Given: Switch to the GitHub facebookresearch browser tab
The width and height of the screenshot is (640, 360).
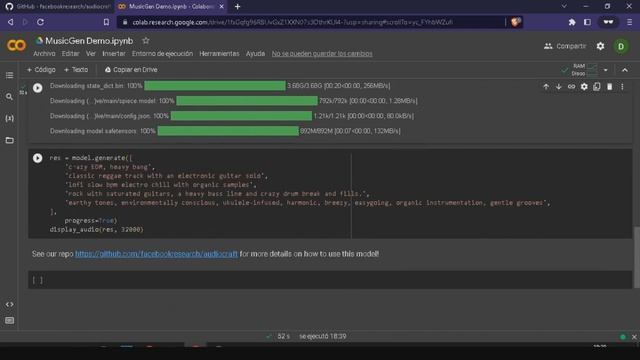Looking at the screenshot, I should [58, 7].
